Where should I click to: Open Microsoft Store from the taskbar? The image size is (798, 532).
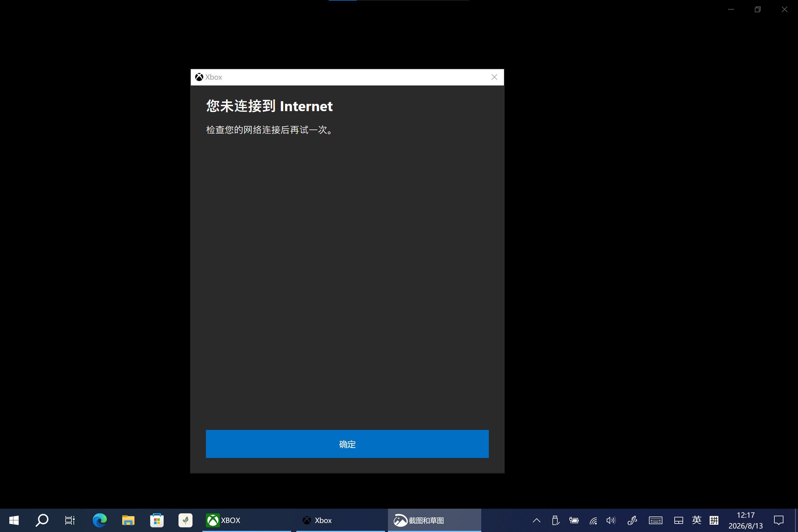(157, 520)
